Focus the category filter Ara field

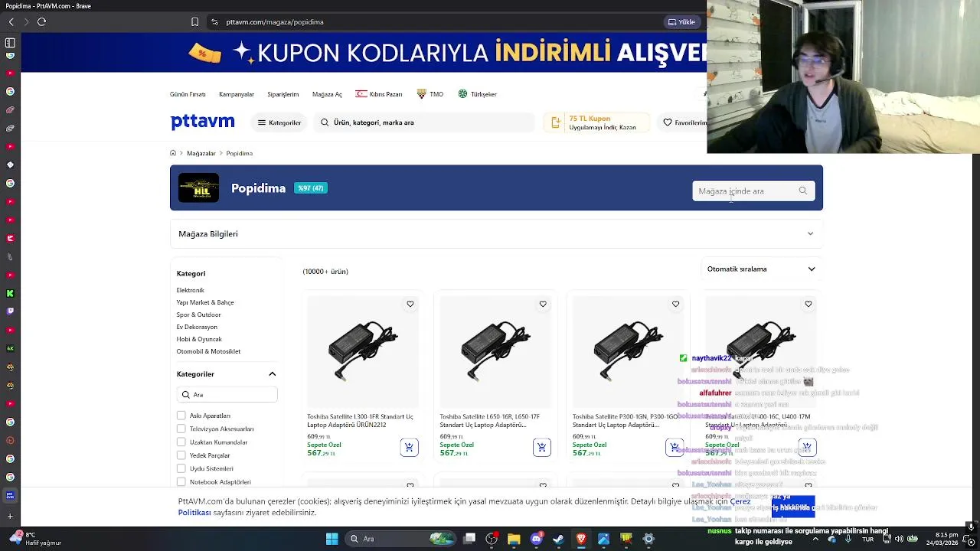point(227,394)
